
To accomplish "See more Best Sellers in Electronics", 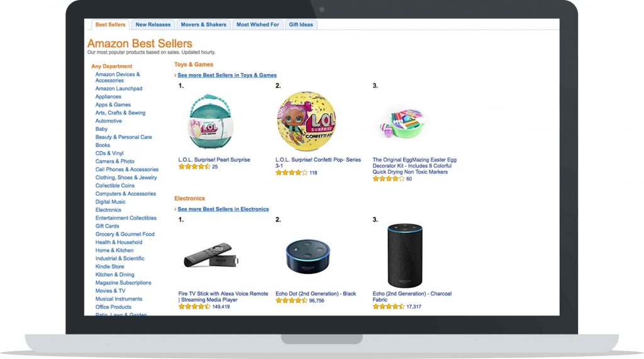I will (223, 209).
